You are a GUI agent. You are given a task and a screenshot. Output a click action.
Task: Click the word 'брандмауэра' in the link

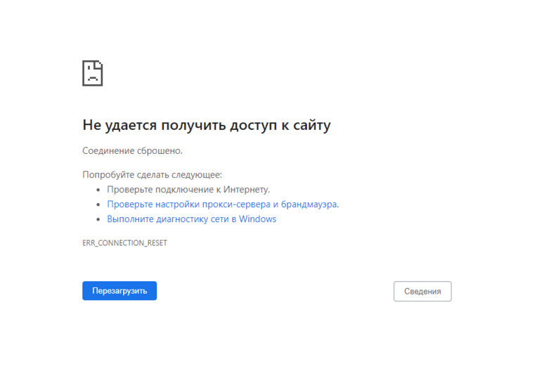(309, 204)
